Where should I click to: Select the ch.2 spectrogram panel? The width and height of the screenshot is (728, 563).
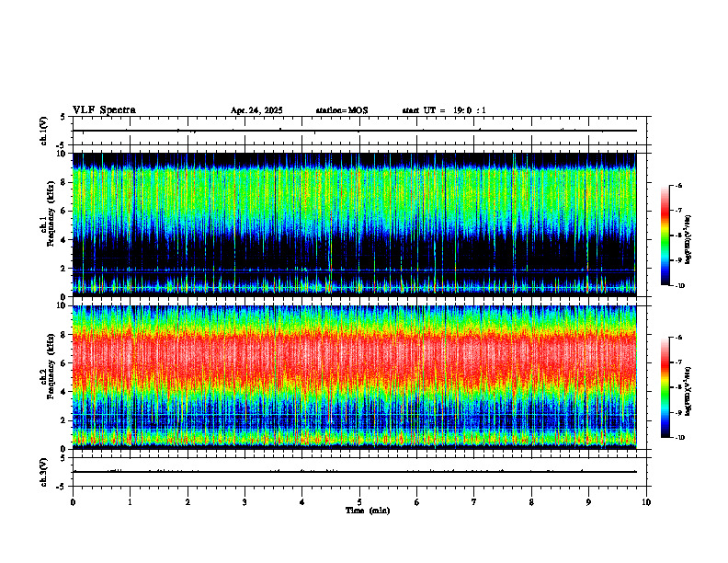tap(354, 377)
